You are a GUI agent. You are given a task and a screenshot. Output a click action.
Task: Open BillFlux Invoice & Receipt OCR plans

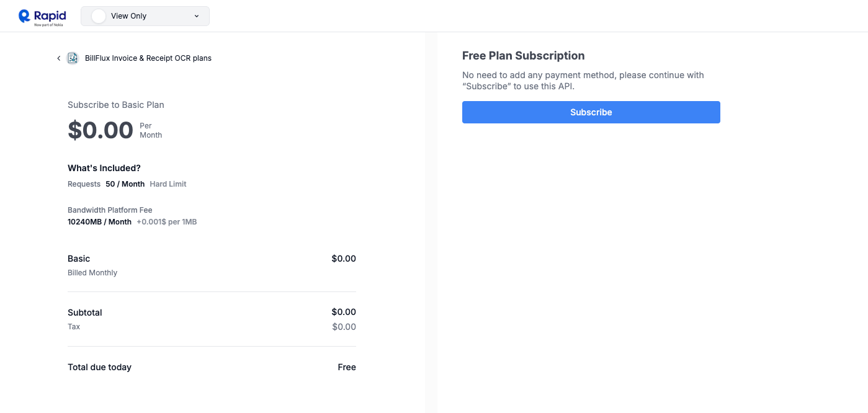pos(148,58)
